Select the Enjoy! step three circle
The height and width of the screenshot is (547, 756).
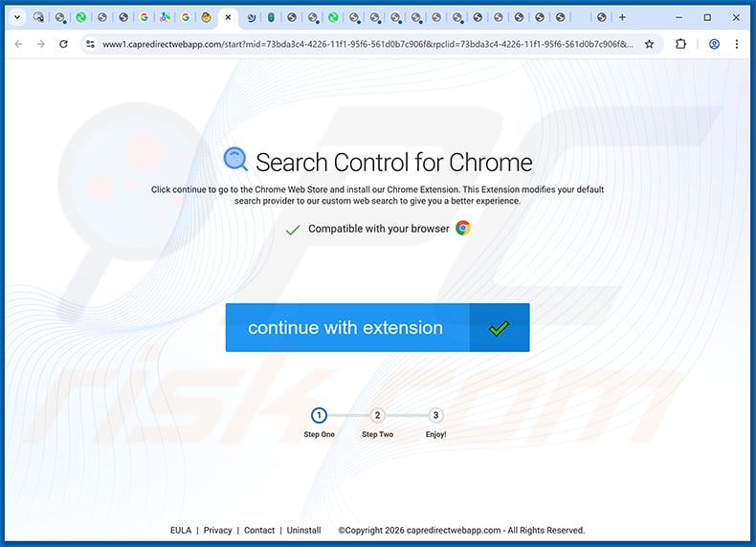pyautogui.click(x=435, y=415)
